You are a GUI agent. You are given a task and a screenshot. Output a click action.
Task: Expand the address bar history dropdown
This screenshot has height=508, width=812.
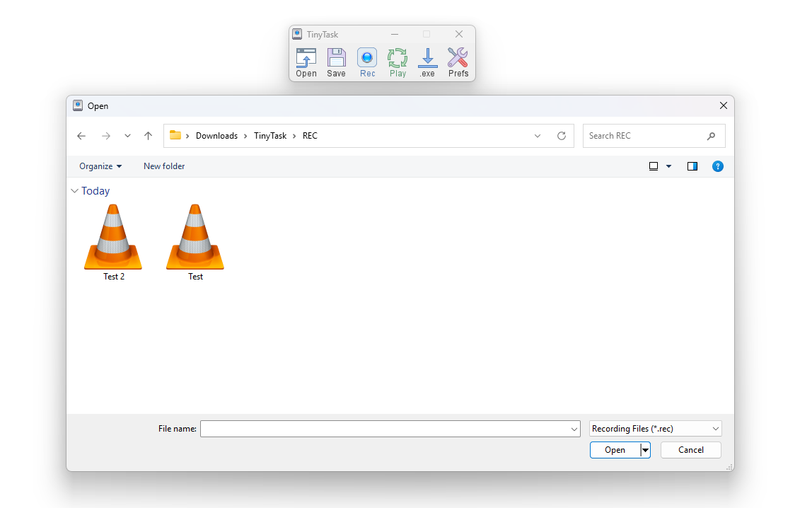(x=538, y=136)
